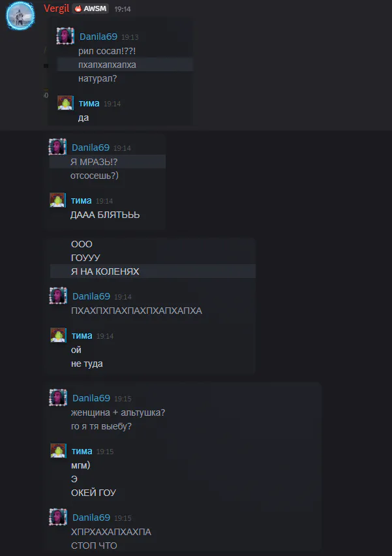Click Danila69 username at 19:13
This screenshot has width=392, height=556.
[98, 37]
